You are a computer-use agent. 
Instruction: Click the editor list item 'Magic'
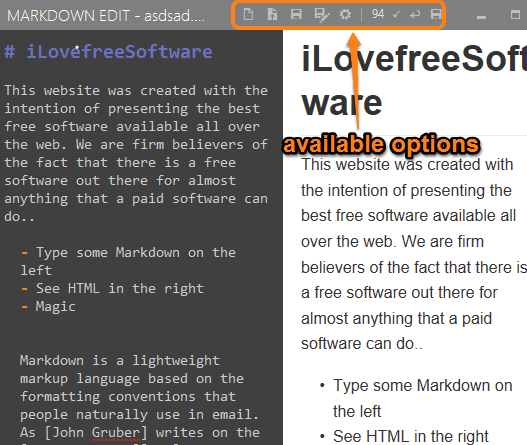(55, 307)
